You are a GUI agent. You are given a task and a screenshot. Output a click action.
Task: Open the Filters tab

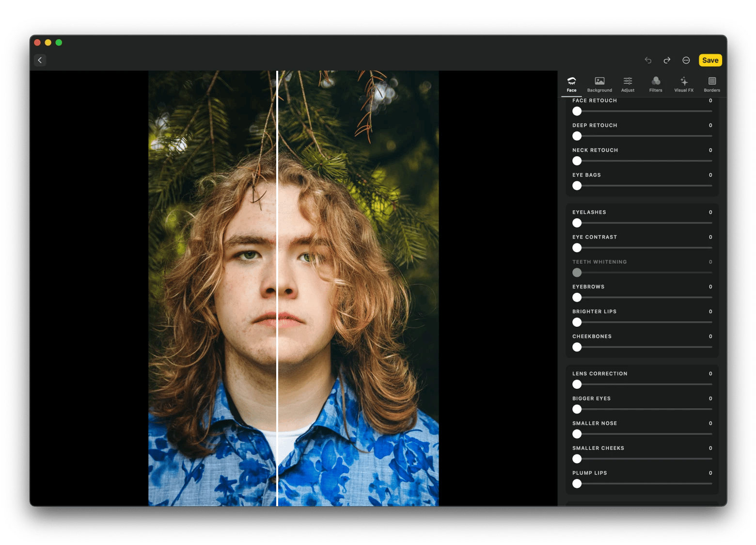tap(656, 84)
